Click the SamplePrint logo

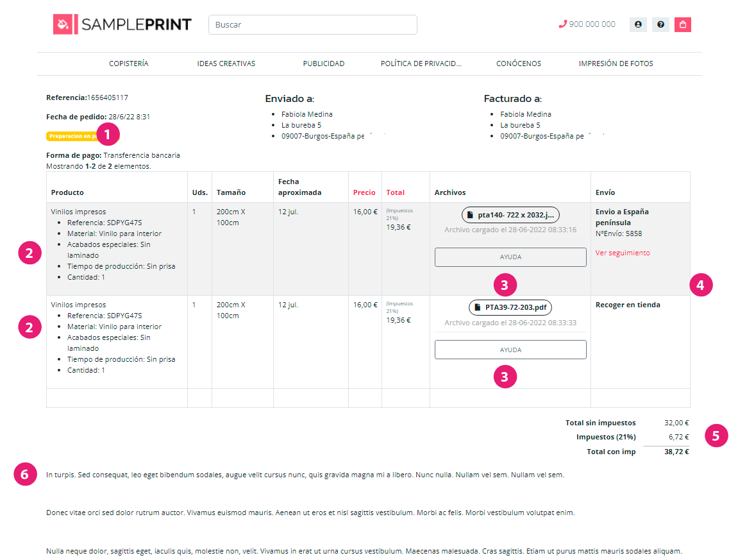[122, 24]
